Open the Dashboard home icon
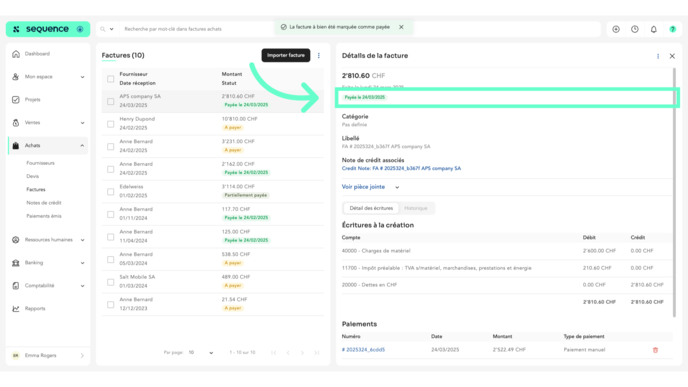 point(16,54)
